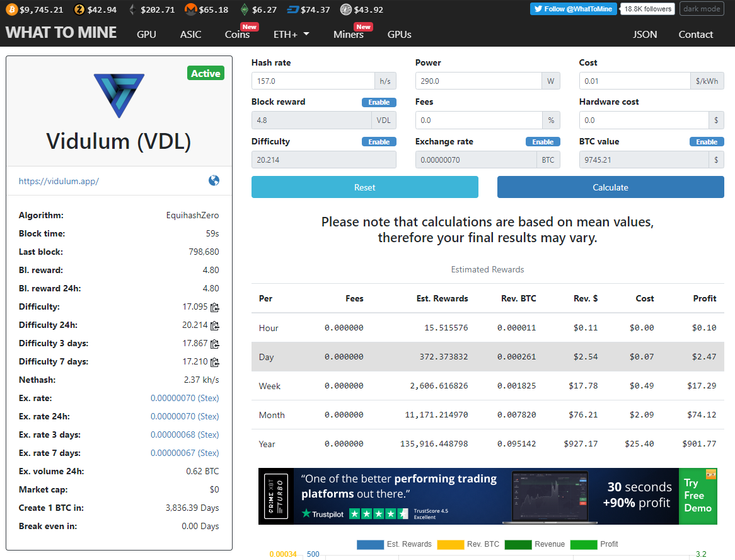The width and height of the screenshot is (735, 560).
Task: Click the Try Free Demo ad button
Action: point(698,496)
